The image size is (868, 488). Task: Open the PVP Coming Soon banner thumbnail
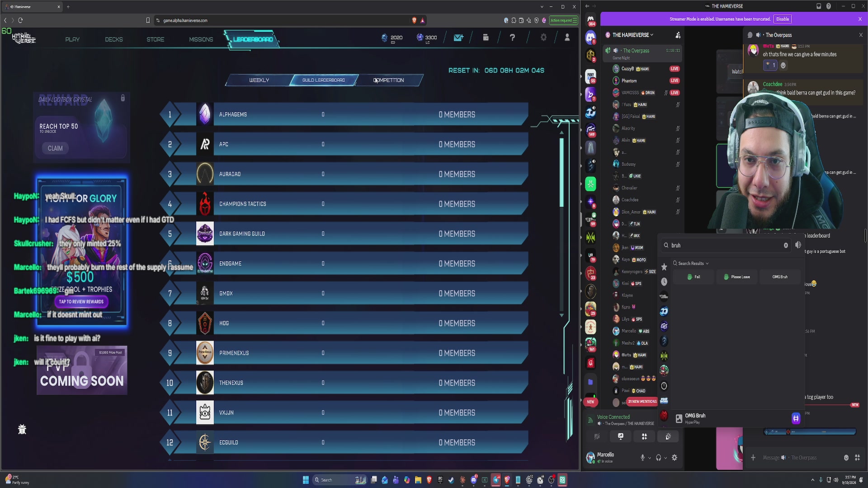pos(82,371)
